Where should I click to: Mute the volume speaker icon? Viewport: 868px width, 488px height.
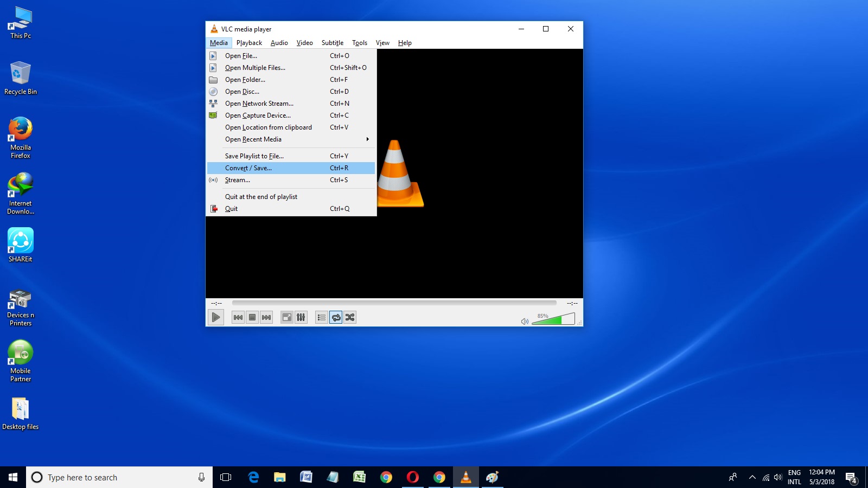tap(525, 322)
